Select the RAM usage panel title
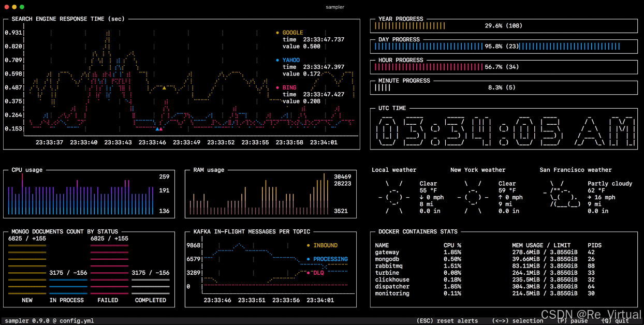644x325 pixels. (x=209, y=170)
